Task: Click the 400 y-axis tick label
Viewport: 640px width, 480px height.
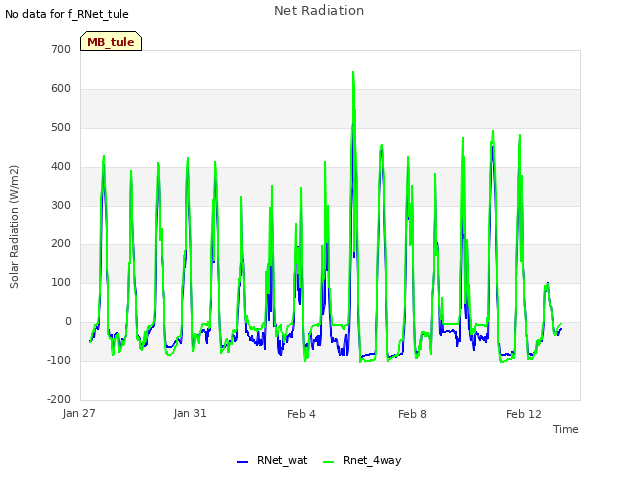Action: [x=61, y=167]
